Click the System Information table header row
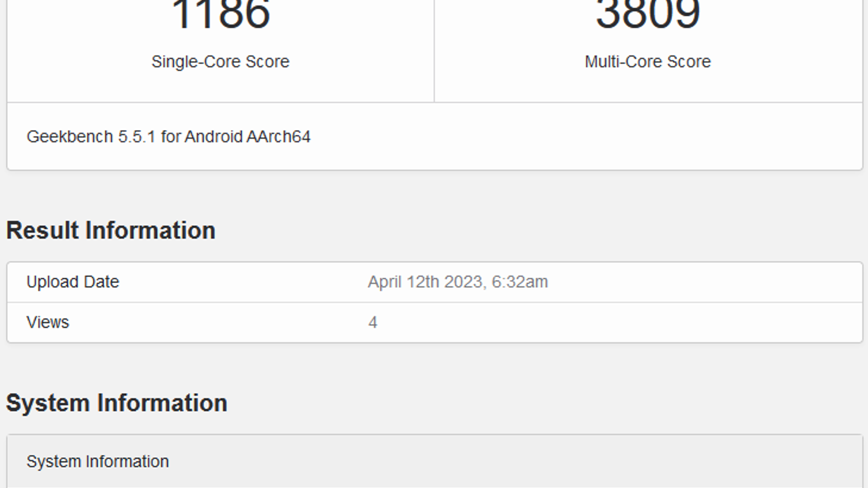 click(98, 461)
